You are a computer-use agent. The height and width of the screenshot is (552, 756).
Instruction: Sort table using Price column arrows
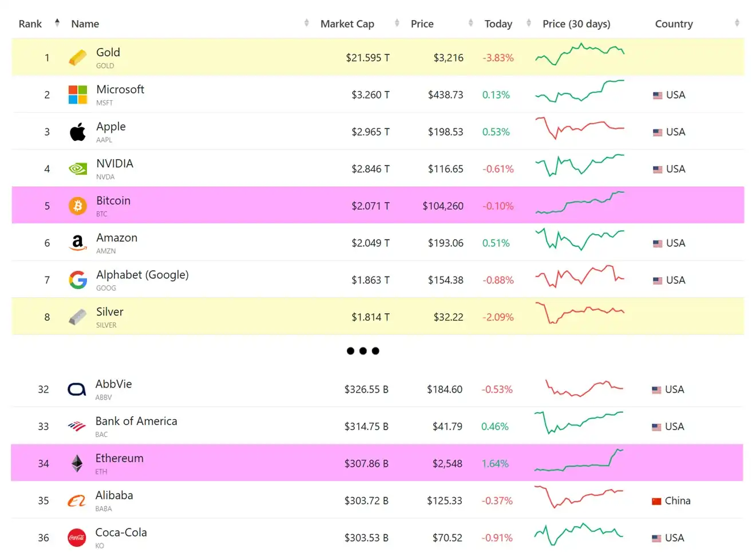(x=471, y=23)
